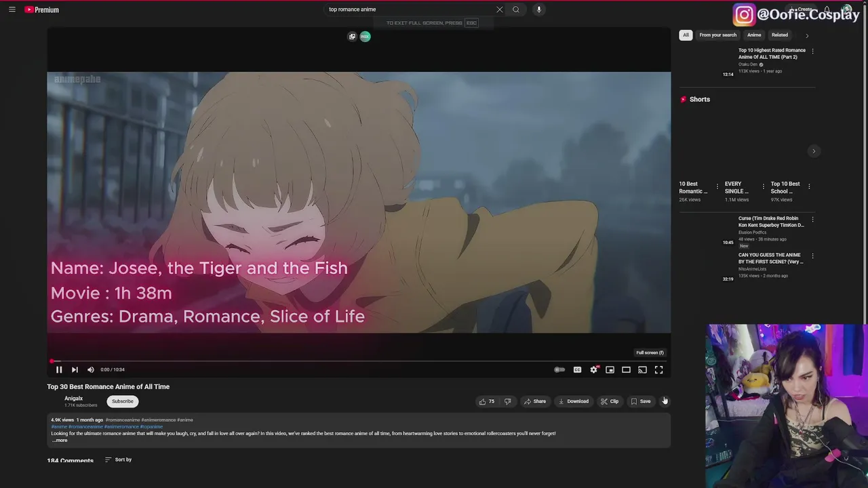Click the video player frame

[359, 202]
